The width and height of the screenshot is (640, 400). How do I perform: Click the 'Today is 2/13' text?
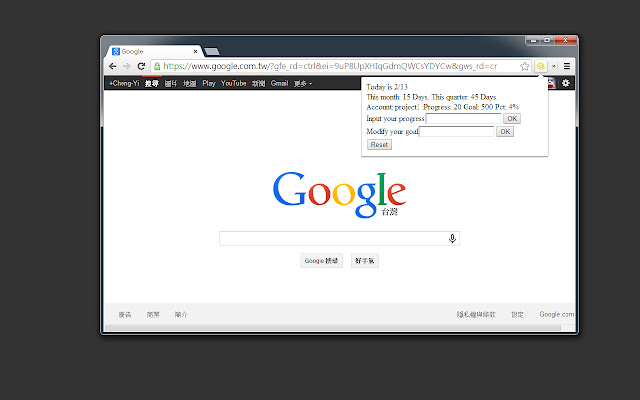tap(387, 87)
